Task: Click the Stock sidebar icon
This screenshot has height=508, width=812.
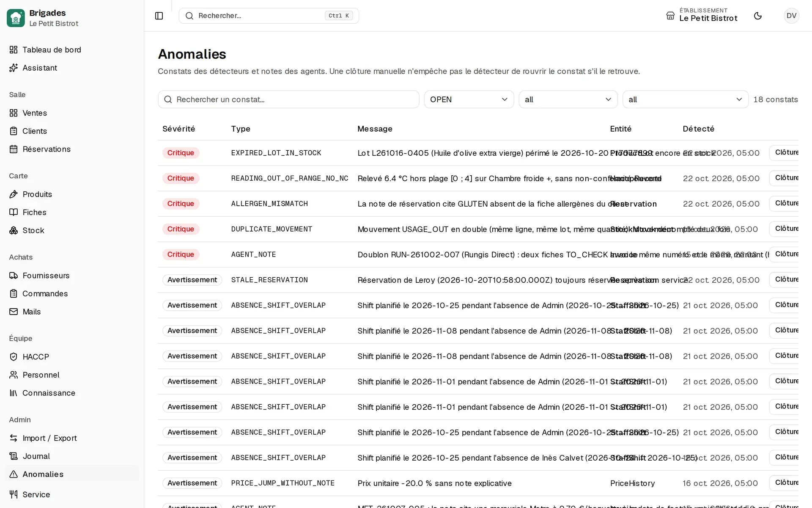Action: 14,230
